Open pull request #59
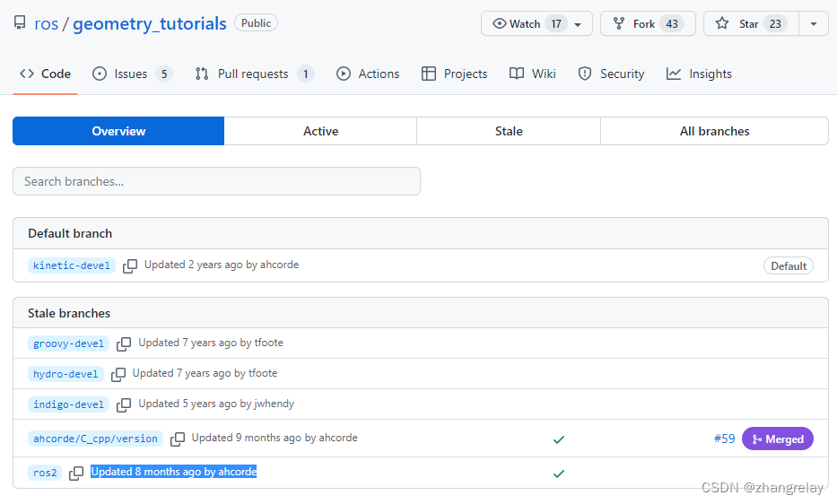This screenshot has width=837, height=504. coord(724,439)
